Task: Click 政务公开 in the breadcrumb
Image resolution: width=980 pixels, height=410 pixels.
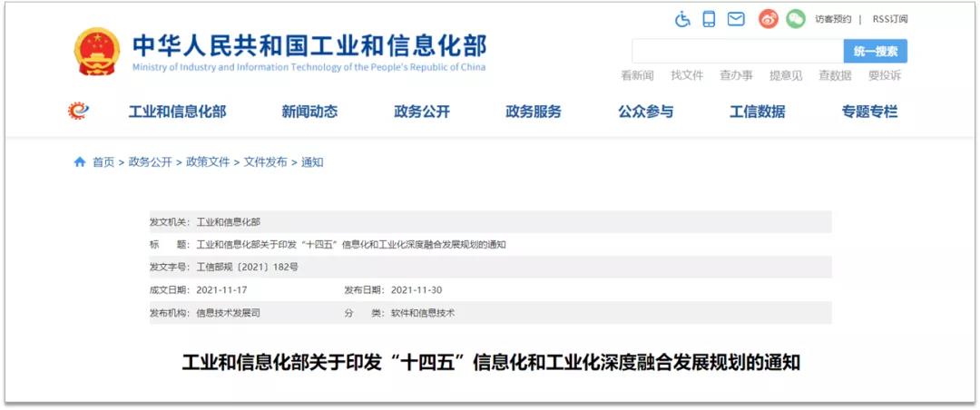Action: pyautogui.click(x=150, y=162)
